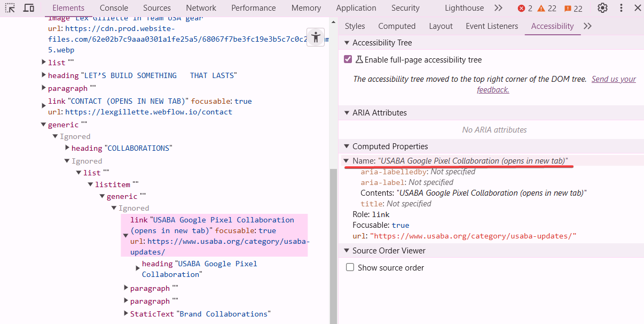Switch to the Console tab
Screen dimensions: 644x324
114,8
